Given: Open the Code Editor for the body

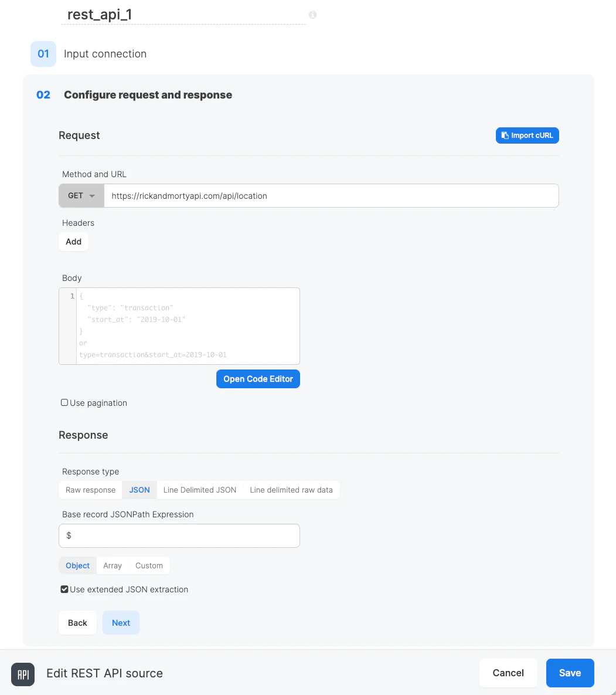Looking at the screenshot, I should [258, 378].
